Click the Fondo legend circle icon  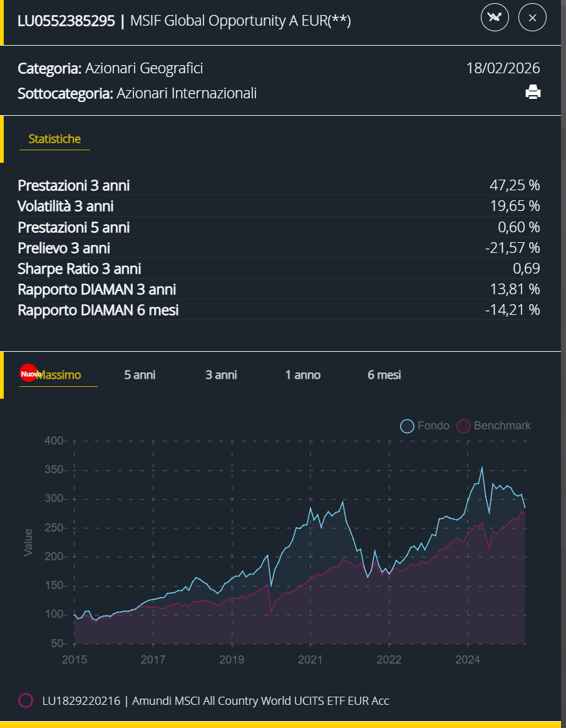click(x=408, y=426)
